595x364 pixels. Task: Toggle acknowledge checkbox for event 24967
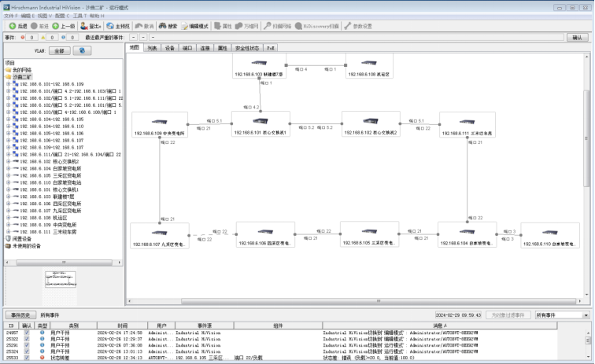pyautogui.click(x=27, y=333)
